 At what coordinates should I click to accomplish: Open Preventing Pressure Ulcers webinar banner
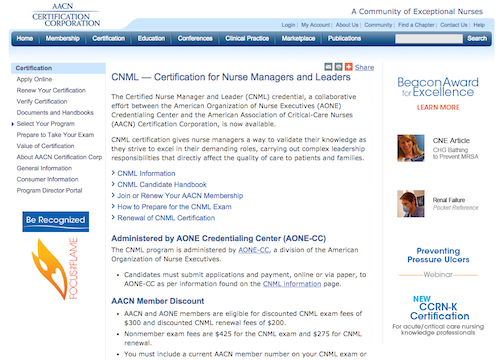click(x=438, y=263)
